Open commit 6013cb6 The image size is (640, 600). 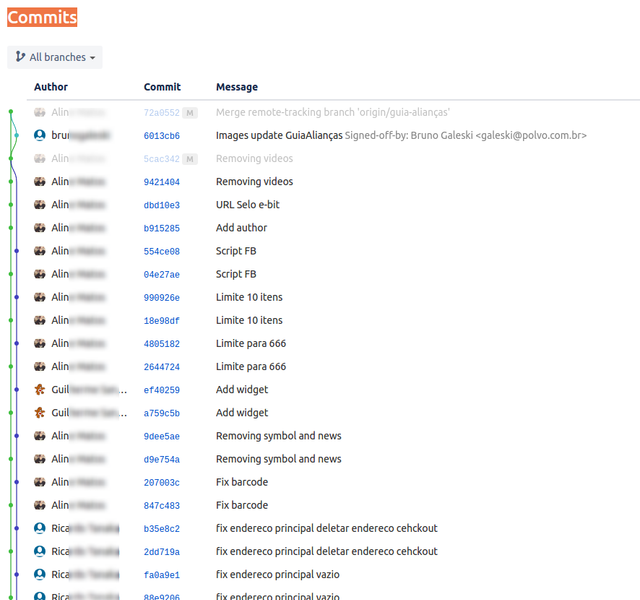[x=162, y=136]
